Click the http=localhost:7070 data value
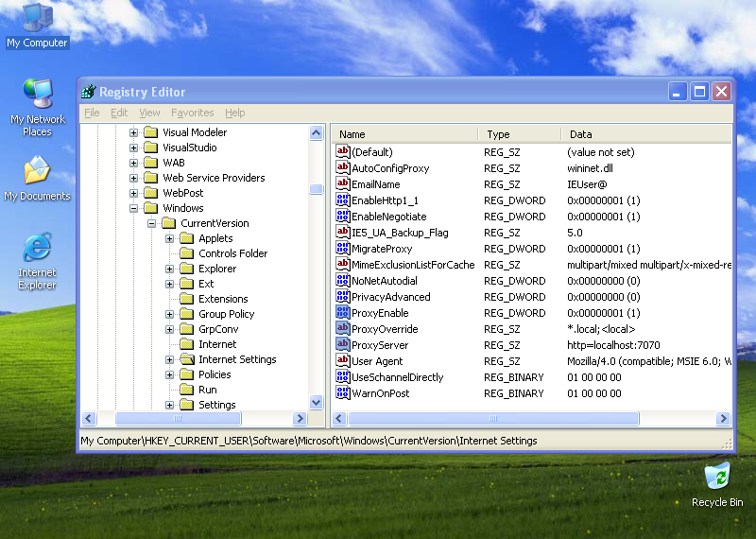Screen dimensions: 756x539 click(613, 345)
